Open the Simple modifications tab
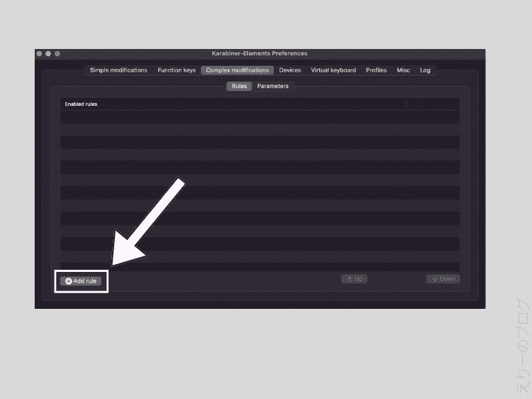Viewport: 532px width, 399px height. point(118,70)
